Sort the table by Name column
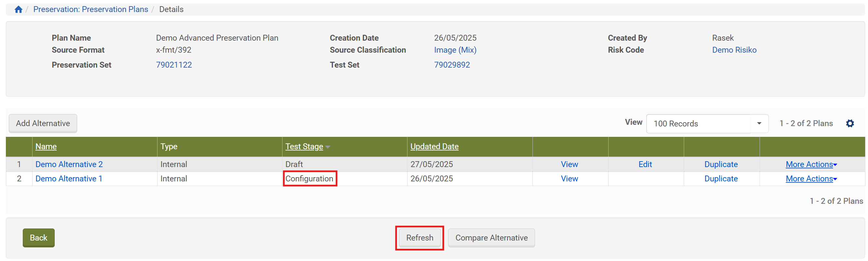 [46, 147]
